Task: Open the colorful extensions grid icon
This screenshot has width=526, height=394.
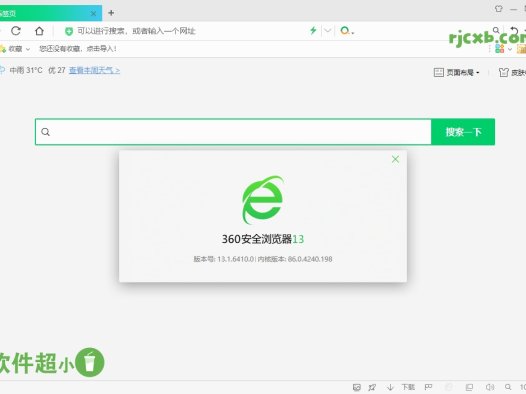Action: [x=499, y=49]
